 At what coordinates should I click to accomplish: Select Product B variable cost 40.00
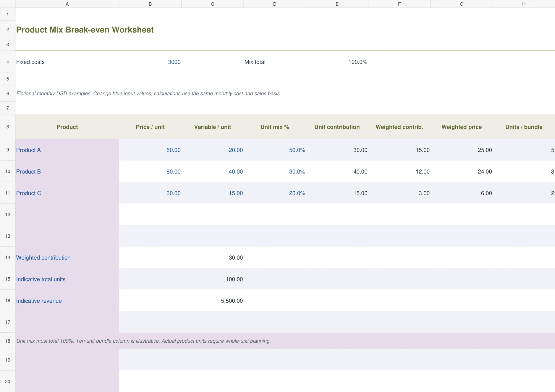[x=213, y=171]
